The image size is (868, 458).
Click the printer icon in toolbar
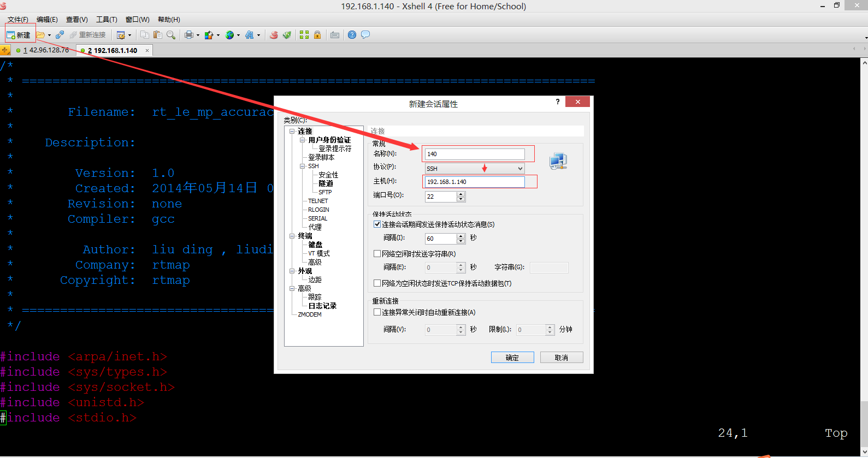pos(189,35)
